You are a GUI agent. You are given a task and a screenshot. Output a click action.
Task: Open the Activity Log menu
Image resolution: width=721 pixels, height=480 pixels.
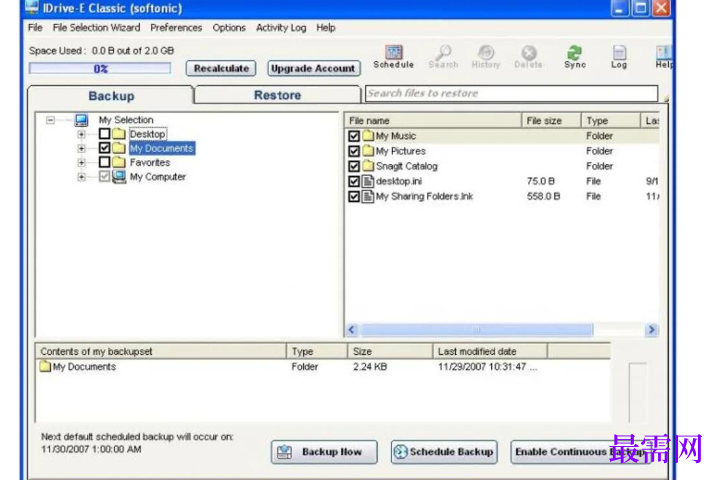281,28
